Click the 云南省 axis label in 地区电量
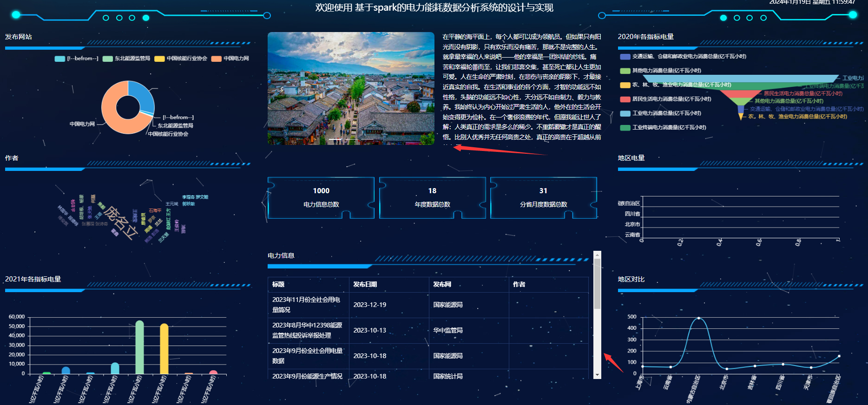This screenshot has height=405, width=868. click(x=632, y=235)
